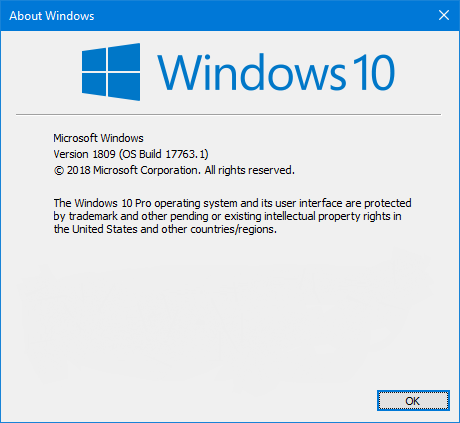
Task: Click the horizontal separator line below the logo
Action: [228, 114]
